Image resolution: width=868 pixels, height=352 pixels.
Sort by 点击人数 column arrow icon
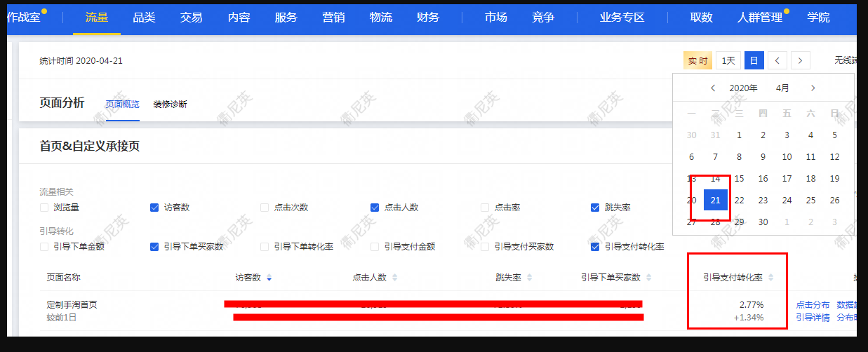coord(395,278)
